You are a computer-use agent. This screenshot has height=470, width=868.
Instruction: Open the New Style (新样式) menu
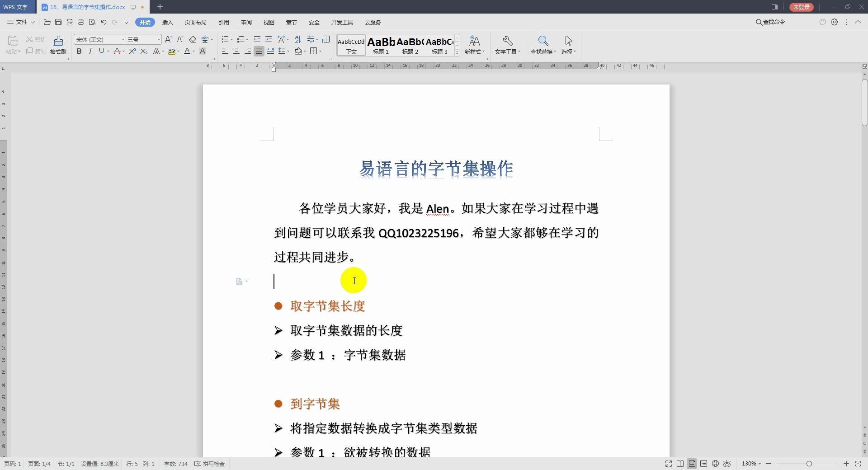point(474,45)
